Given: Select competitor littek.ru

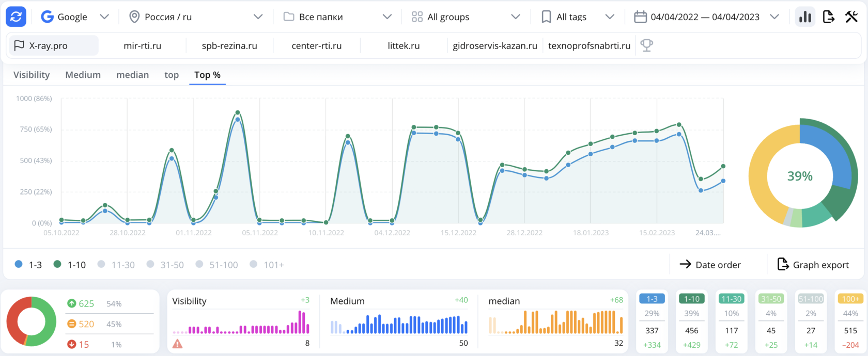Looking at the screenshot, I should [404, 45].
